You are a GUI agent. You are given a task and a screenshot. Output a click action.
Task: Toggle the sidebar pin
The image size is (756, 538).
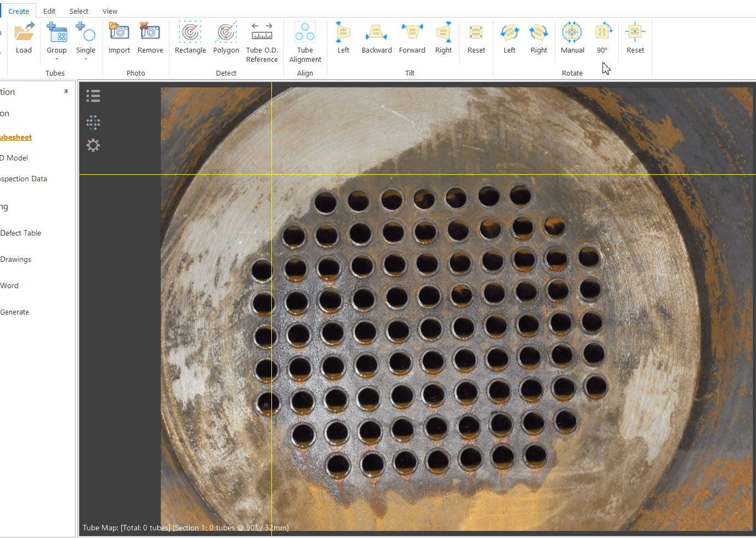(x=67, y=91)
